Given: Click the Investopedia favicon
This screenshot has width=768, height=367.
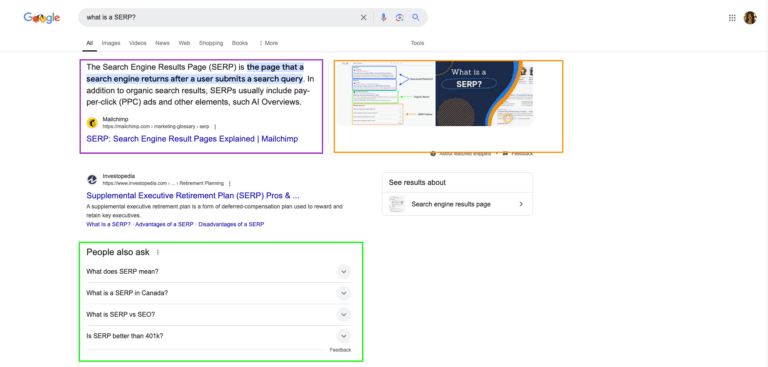Looking at the screenshot, I should click(x=92, y=179).
